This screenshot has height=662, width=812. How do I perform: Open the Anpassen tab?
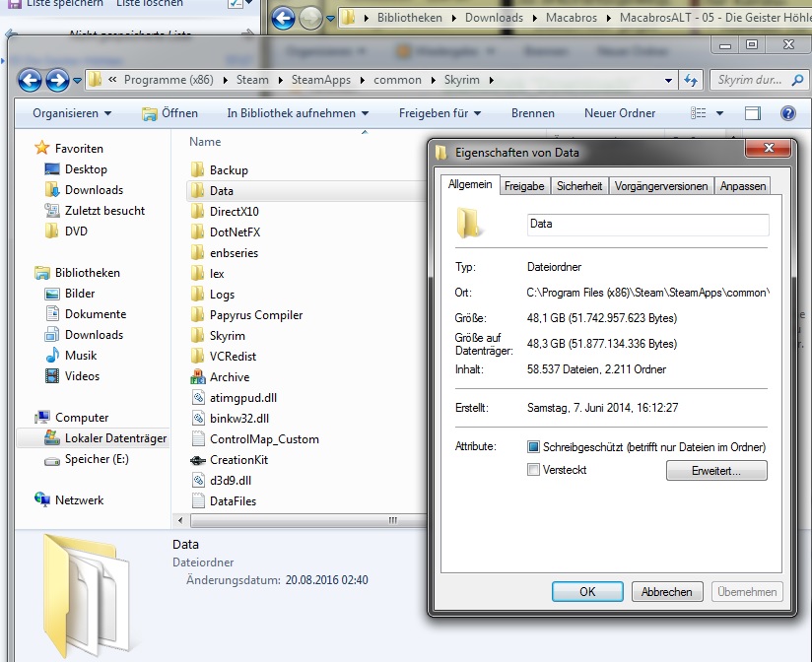pyautogui.click(x=742, y=186)
